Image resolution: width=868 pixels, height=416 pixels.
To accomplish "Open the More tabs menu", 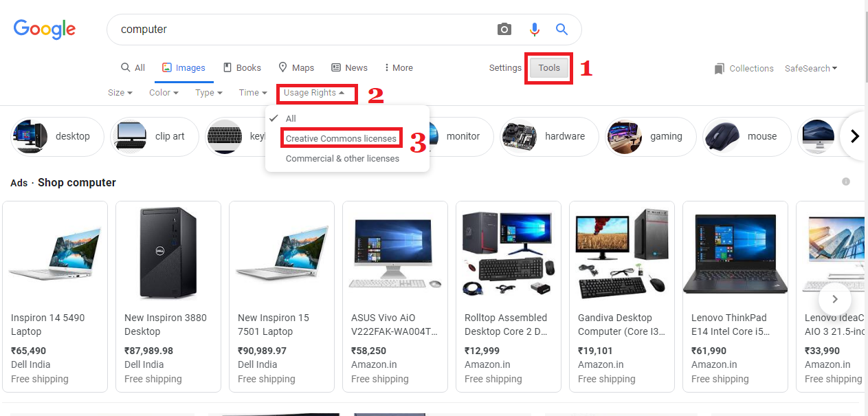I will click(x=399, y=68).
